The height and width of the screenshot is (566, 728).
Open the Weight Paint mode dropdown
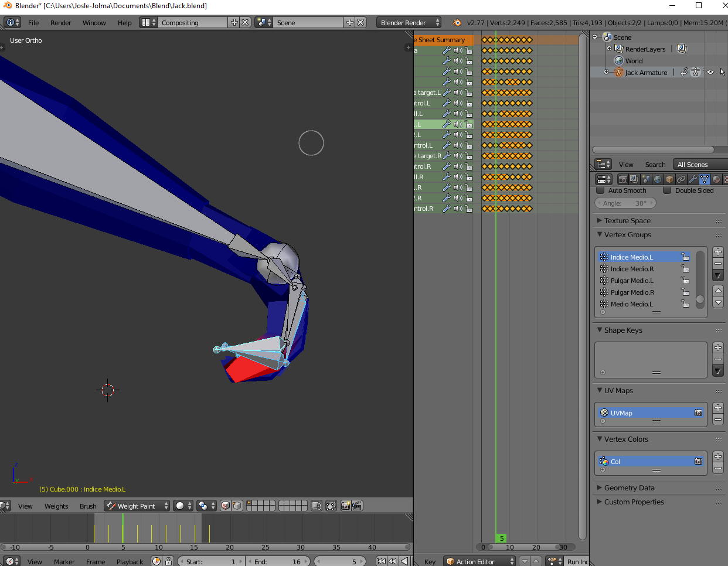coord(137,506)
